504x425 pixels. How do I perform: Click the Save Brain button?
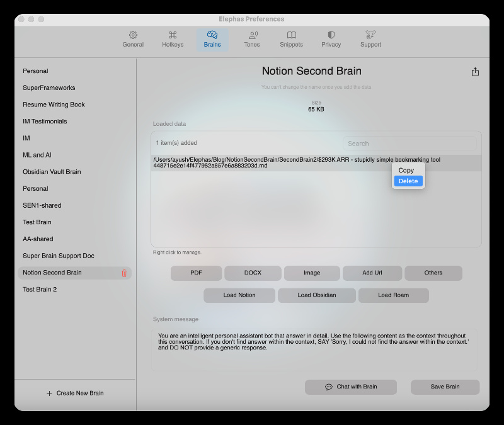pyautogui.click(x=445, y=387)
